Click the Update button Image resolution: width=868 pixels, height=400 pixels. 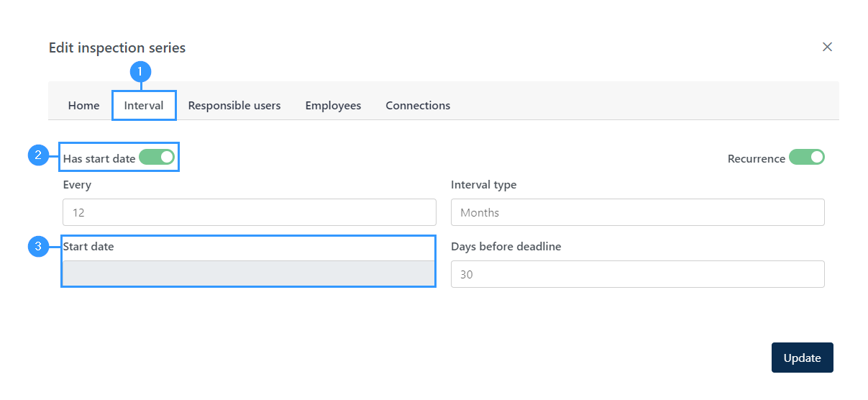click(803, 358)
